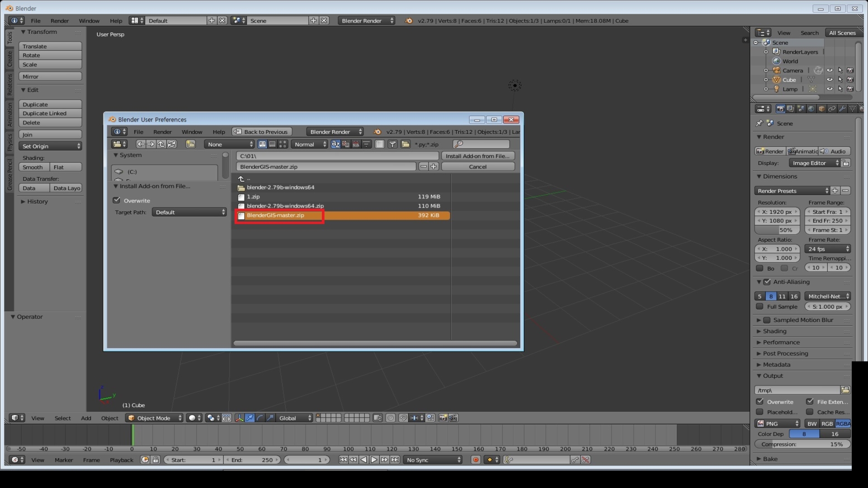868x488 pixels.
Task: Open Help menu in main Blender window
Action: [116, 21]
